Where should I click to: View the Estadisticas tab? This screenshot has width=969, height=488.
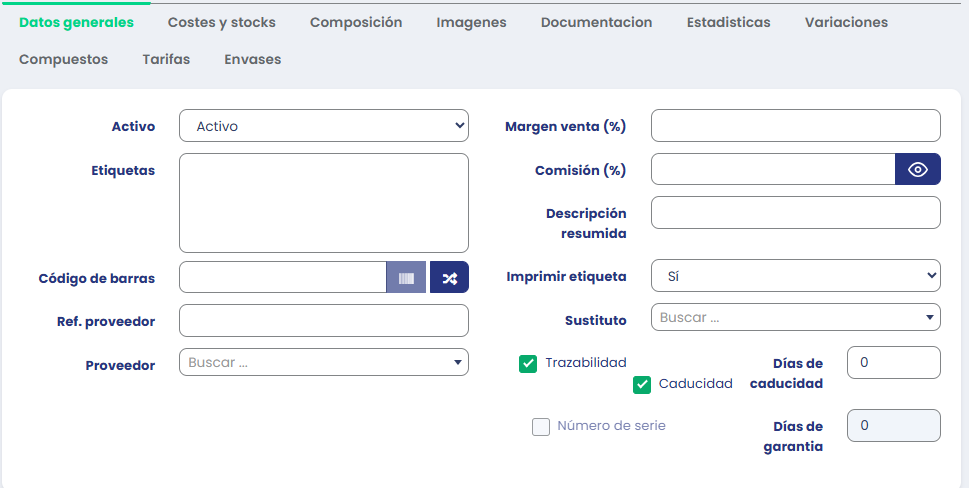pyautogui.click(x=728, y=22)
